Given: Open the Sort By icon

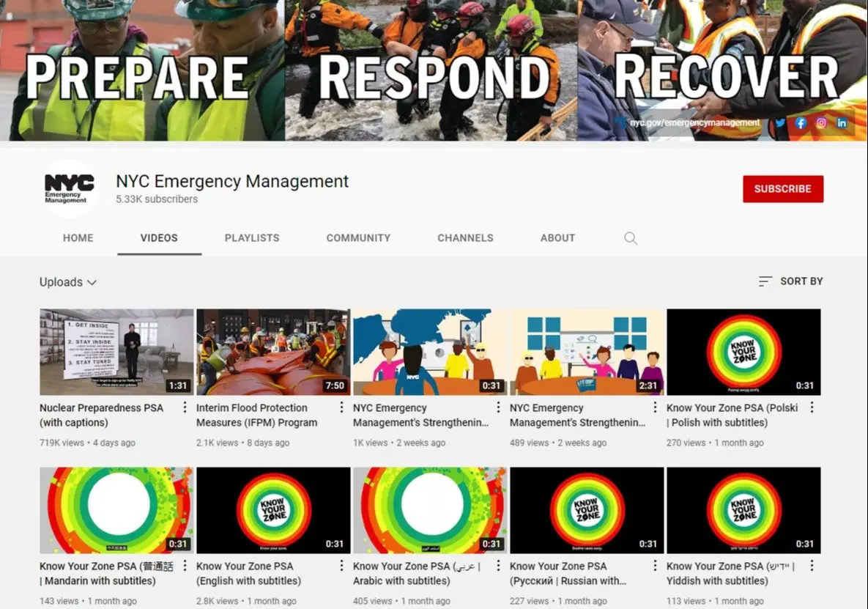Looking at the screenshot, I should tap(765, 281).
